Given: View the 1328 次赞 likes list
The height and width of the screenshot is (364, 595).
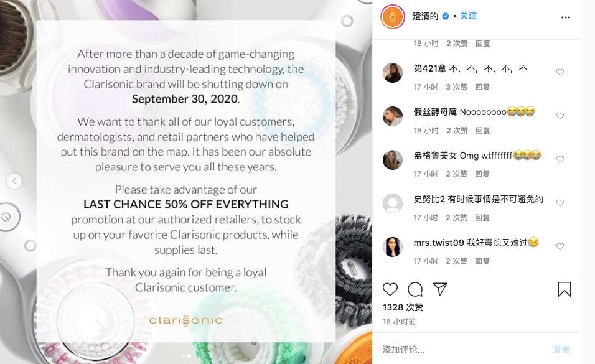Looking at the screenshot, I should point(403,307).
